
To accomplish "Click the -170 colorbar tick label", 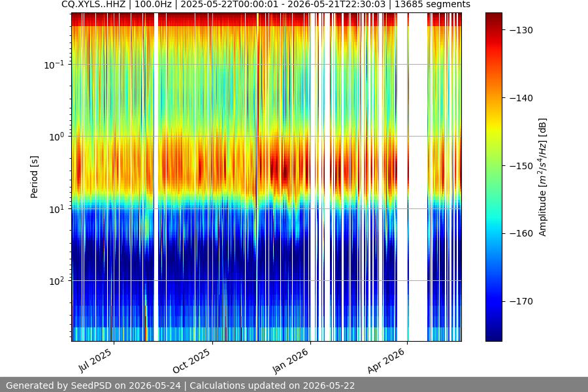I will pyautogui.click(x=521, y=301).
